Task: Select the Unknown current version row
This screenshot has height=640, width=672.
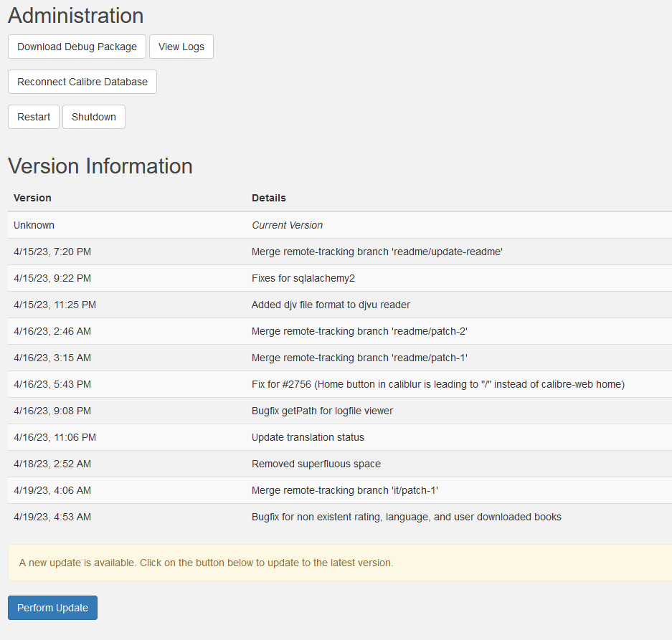Action: pos(287,224)
